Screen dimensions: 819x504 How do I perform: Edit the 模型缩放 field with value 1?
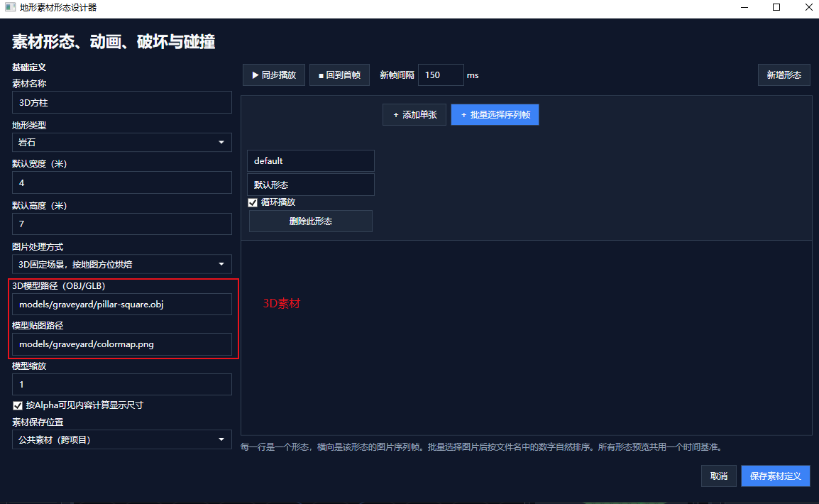coord(121,385)
